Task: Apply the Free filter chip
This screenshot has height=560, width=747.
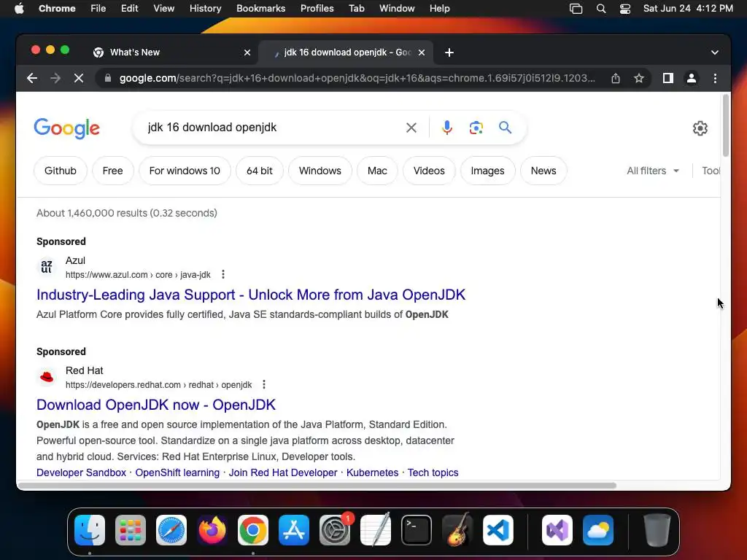Action: [x=112, y=171]
